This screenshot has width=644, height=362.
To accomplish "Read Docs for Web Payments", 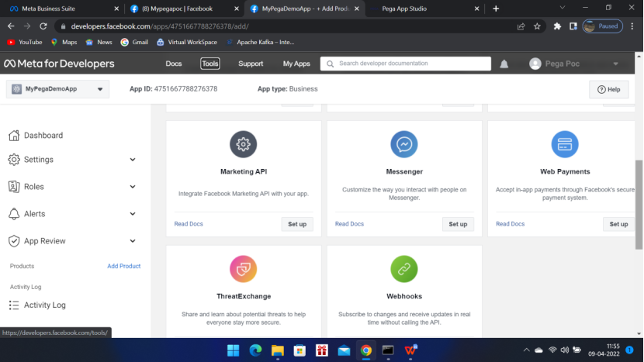I will [x=510, y=224].
